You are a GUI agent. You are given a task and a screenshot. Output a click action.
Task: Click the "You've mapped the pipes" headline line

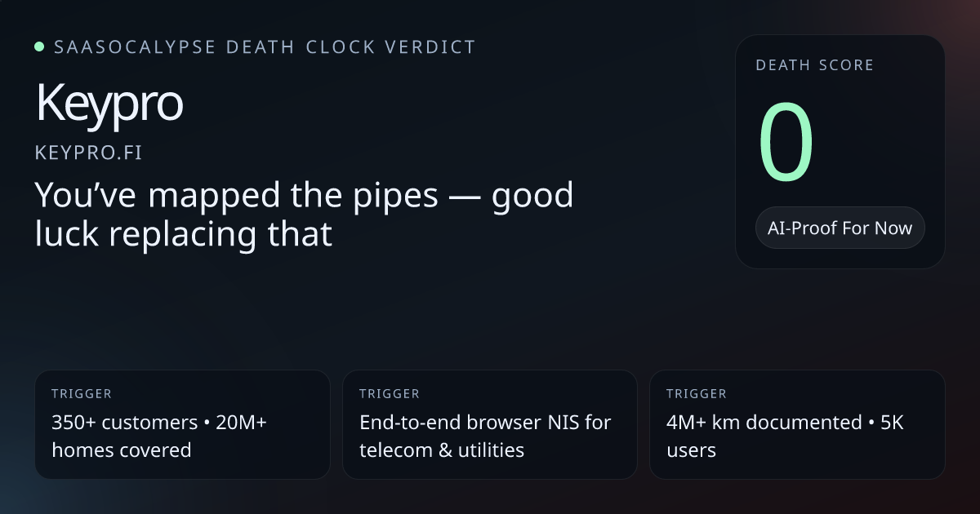coord(304,196)
